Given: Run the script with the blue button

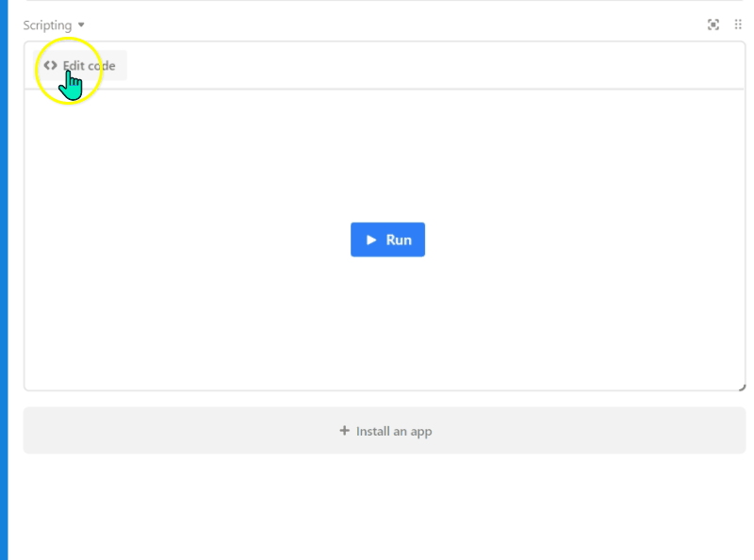Looking at the screenshot, I should click(x=387, y=239).
